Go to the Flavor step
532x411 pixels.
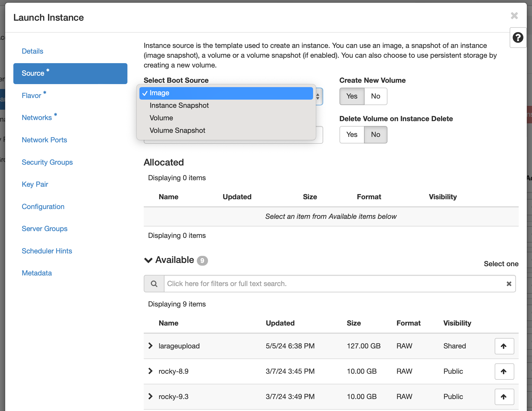32,96
